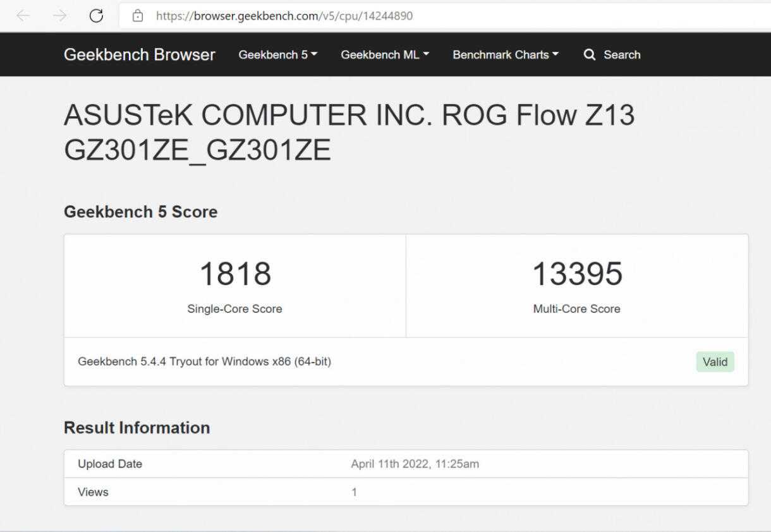Go to the Geekbench Browser home link
The image size is (771, 532).
tap(139, 55)
